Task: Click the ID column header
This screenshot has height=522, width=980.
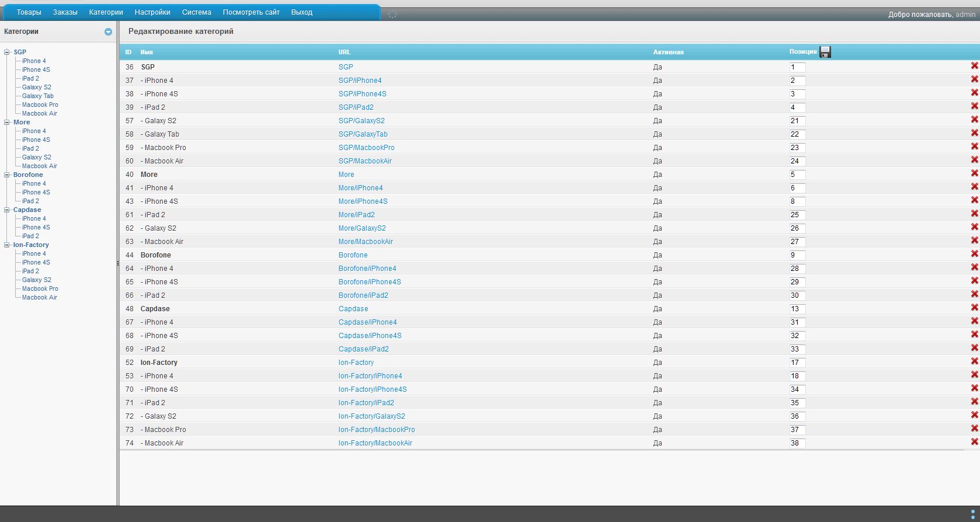Action: [x=128, y=52]
